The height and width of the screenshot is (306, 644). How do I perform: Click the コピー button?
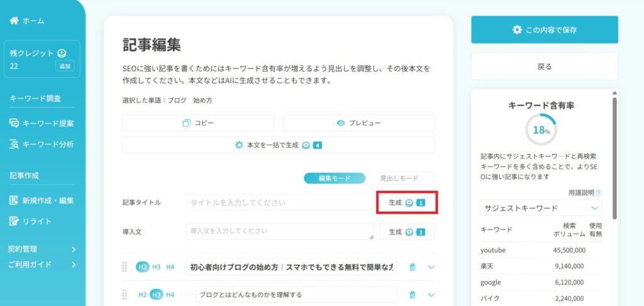tap(198, 123)
